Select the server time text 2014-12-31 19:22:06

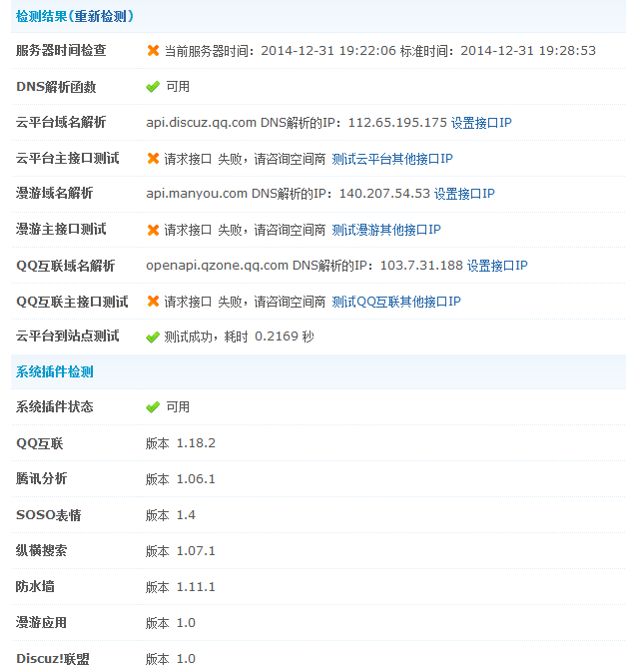click(328, 51)
